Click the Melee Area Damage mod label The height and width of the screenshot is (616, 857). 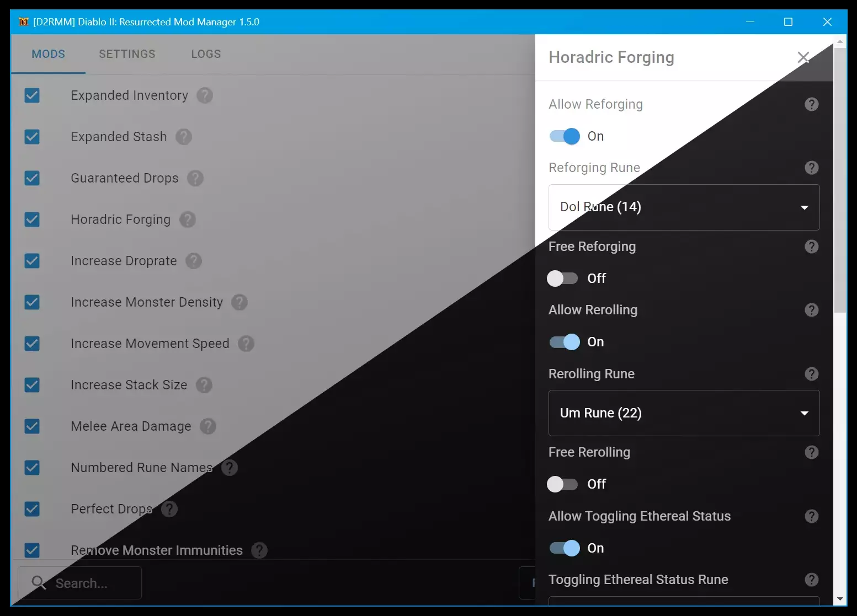(x=131, y=426)
